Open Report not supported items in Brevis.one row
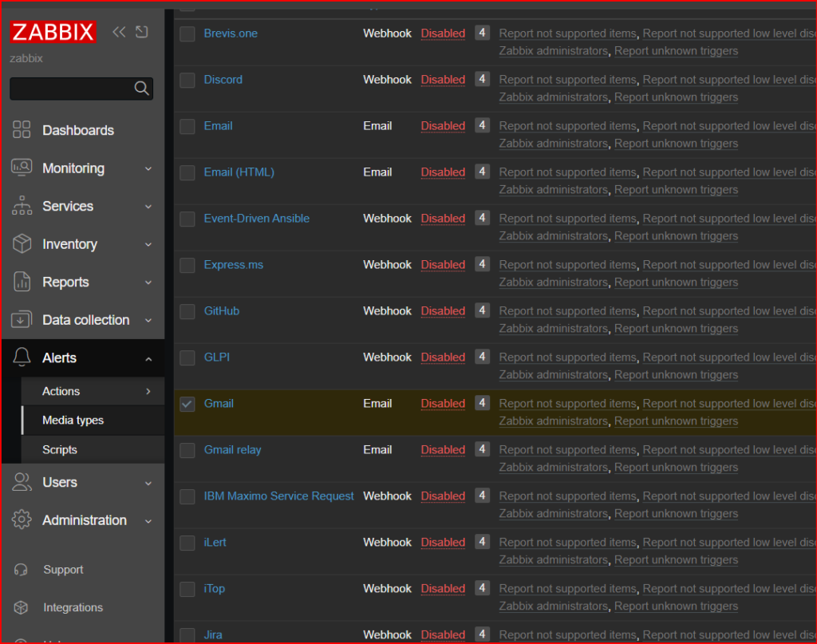817x644 pixels. click(567, 34)
